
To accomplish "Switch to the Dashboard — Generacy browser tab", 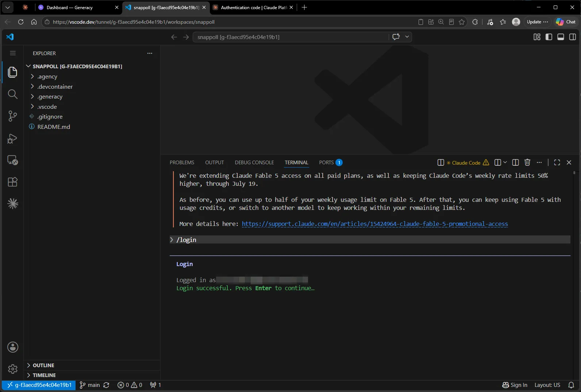I will (x=78, y=7).
